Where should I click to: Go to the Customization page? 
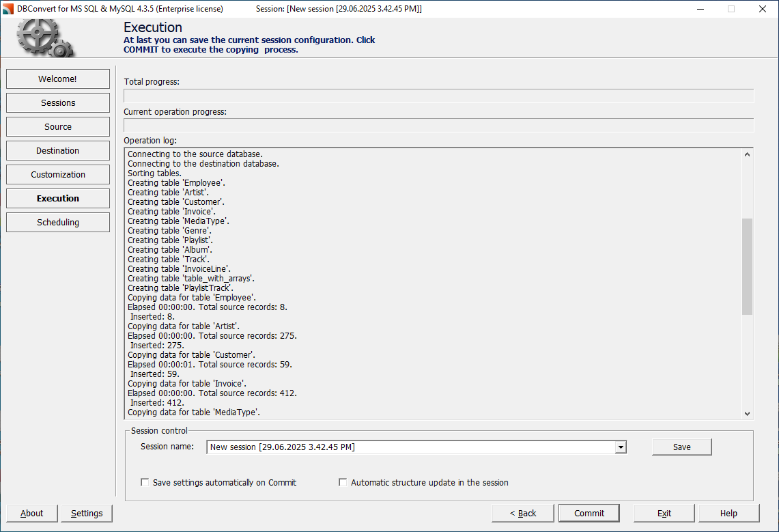tap(57, 174)
